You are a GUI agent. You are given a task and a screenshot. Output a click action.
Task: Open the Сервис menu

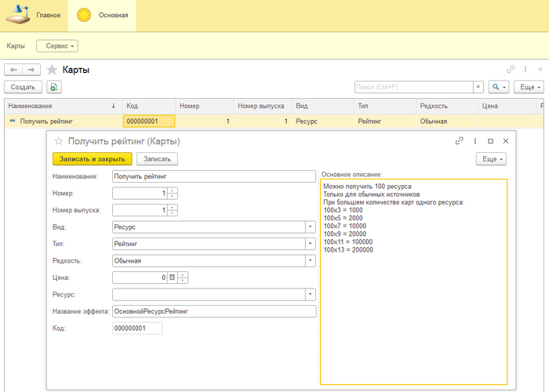(x=56, y=46)
